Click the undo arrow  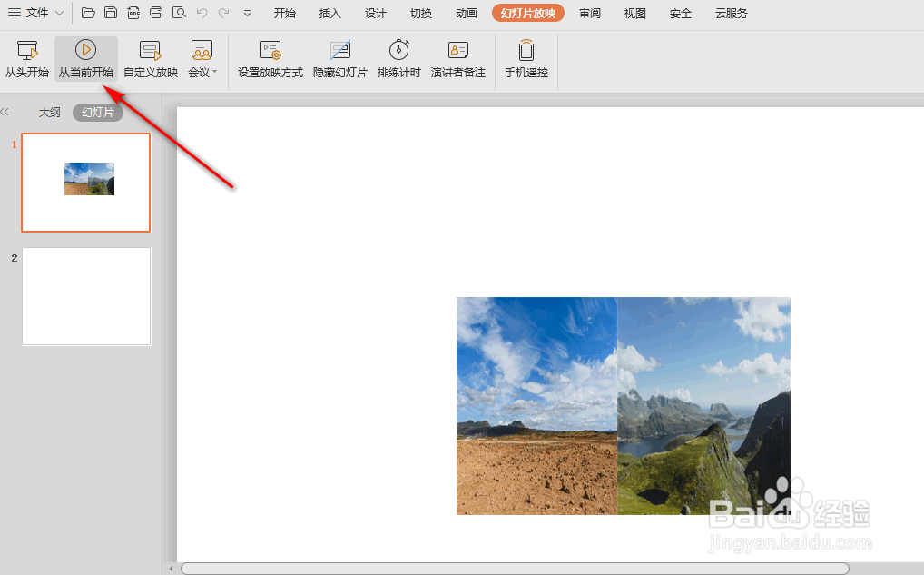202,13
